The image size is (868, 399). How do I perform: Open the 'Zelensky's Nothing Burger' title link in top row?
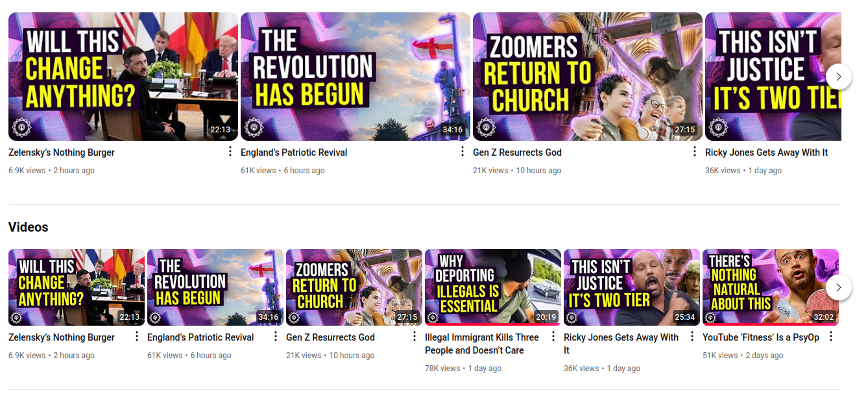click(62, 152)
